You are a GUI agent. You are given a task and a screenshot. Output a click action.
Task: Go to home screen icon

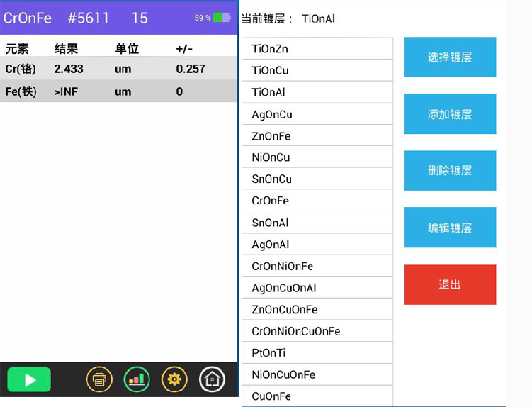click(x=212, y=379)
